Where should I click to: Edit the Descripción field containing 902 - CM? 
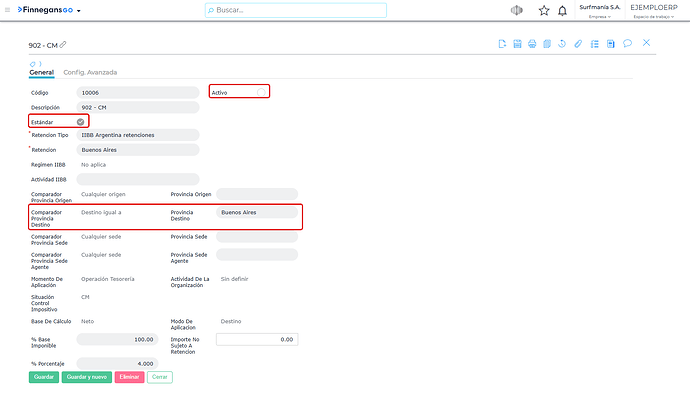[x=138, y=107]
